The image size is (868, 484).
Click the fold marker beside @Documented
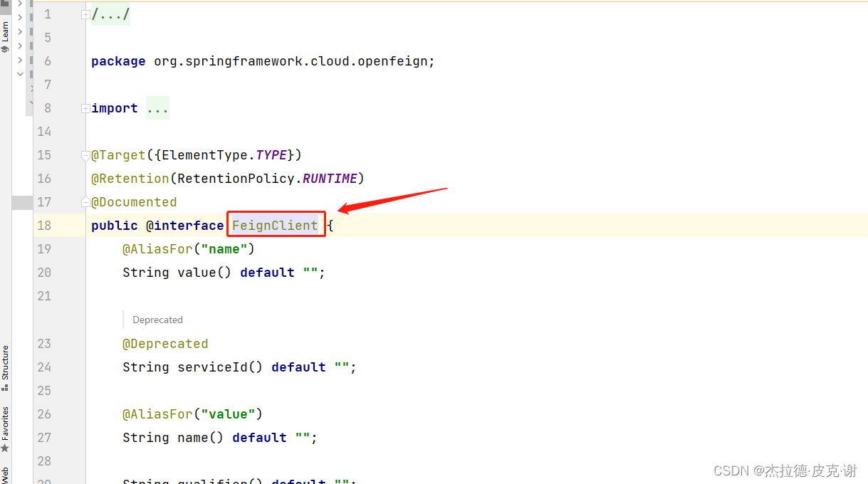pos(85,202)
